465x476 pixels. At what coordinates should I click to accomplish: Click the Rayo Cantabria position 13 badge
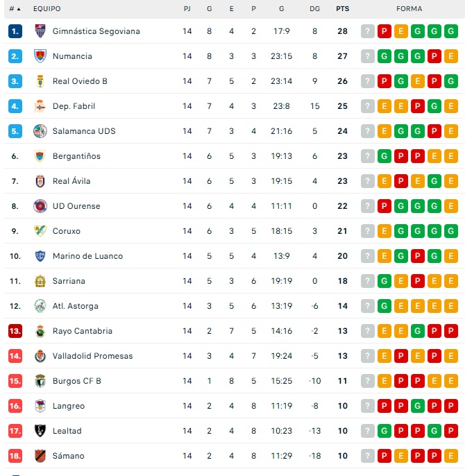pos(15,331)
